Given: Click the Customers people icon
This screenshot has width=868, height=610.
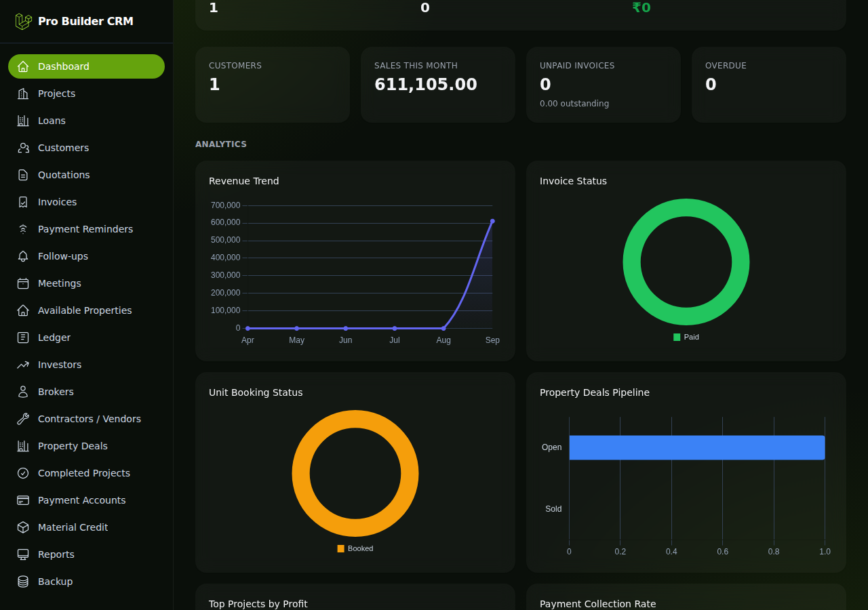Looking at the screenshot, I should (23, 148).
